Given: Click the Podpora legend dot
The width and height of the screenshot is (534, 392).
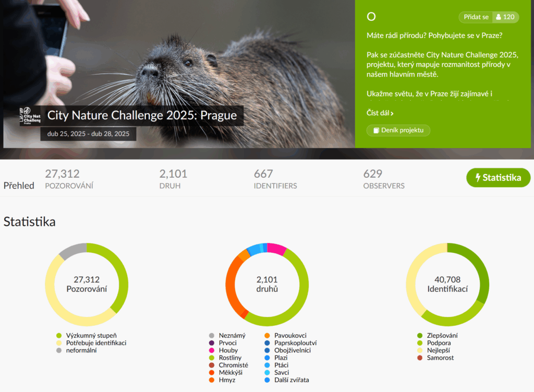Looking at the screenshot, I should tap(420, 343).
